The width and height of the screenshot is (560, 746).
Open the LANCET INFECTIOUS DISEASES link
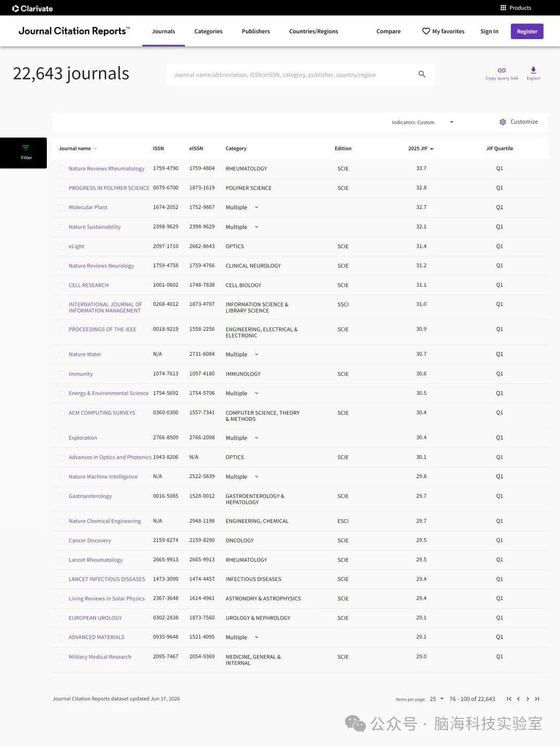click(107, 579)
